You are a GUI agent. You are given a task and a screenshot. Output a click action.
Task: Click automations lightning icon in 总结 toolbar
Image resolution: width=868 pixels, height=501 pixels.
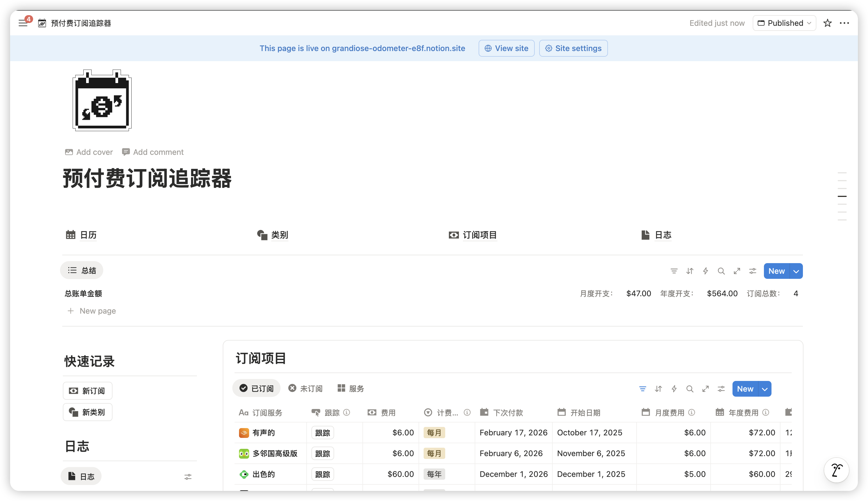(x=705, y=271)
